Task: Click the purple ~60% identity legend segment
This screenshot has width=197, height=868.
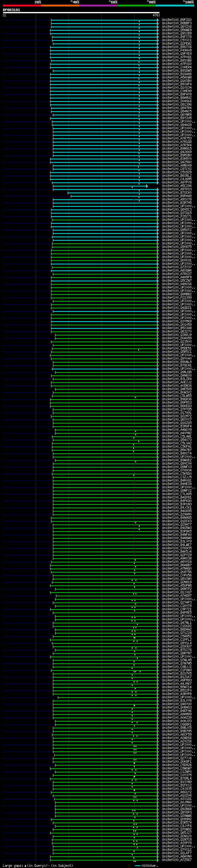Action: (99, 6)
